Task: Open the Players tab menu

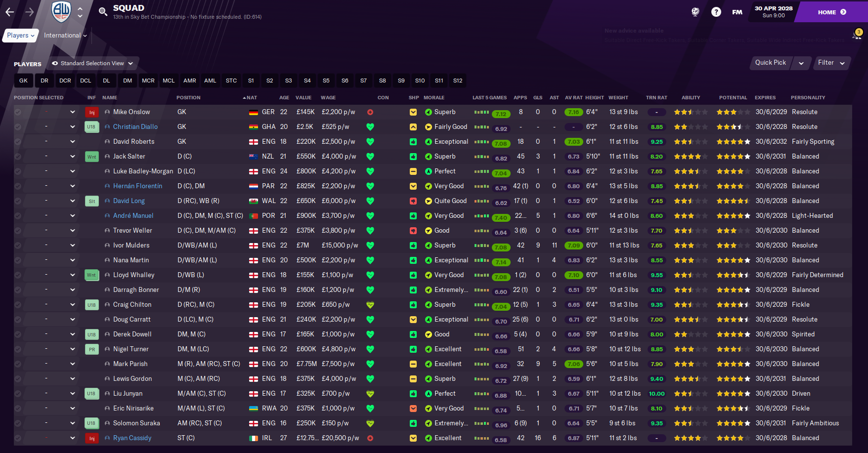Action: pos(21,35)
